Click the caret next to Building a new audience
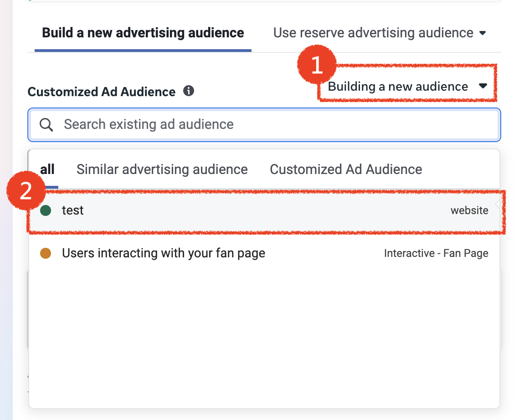 [483, 86]
